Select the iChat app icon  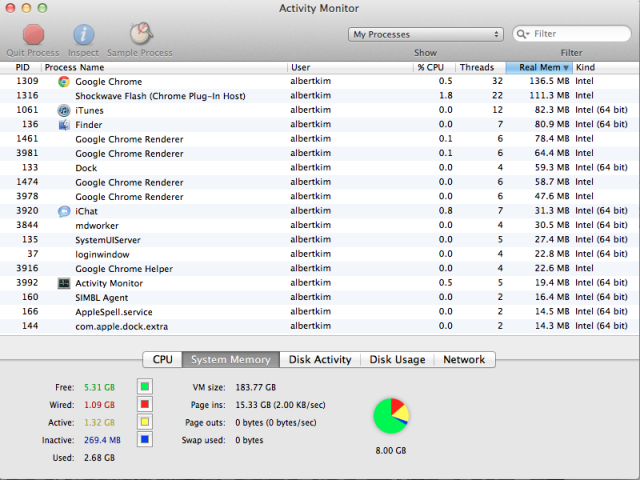(64, 211)
